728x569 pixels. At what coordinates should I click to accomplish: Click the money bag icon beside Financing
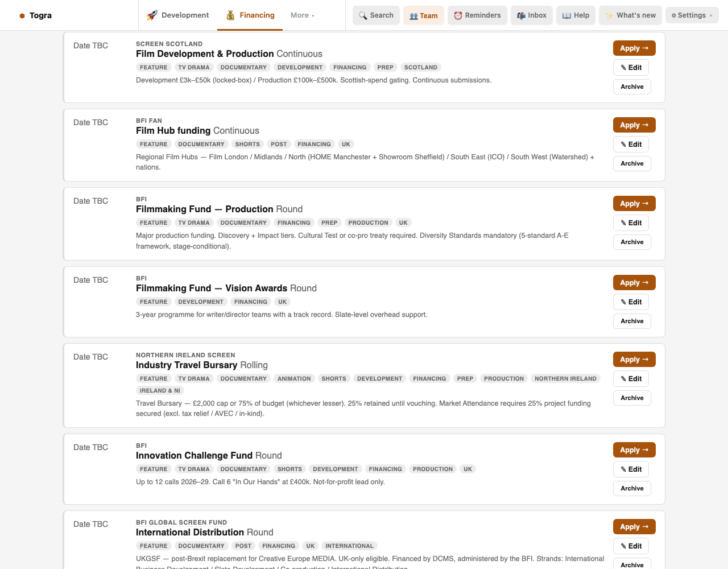(x=230, y=15)
